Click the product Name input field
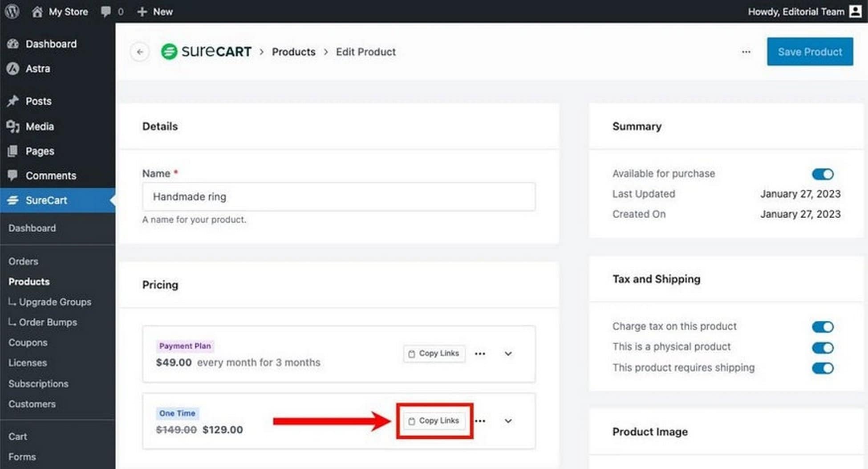Screen dimensions: 868x469 [x=338, y=196]
